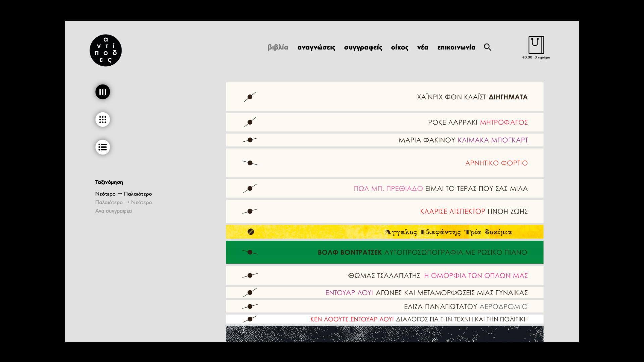Image resolution: width=644 pixels, height=362 pixels.
Task: Switch to bulleted list view icon
Action: (103, 147)
